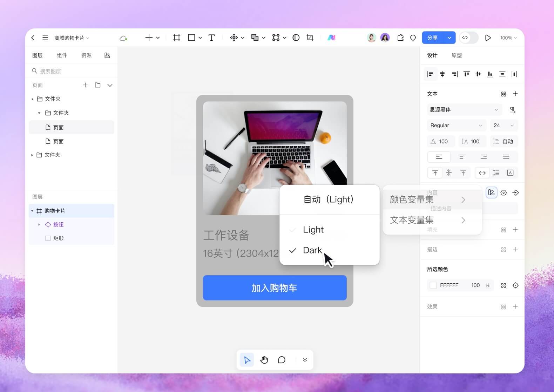This screenshot has height=392, width=554.
Task: Select the hand pan tool
Action: [264, 360]
